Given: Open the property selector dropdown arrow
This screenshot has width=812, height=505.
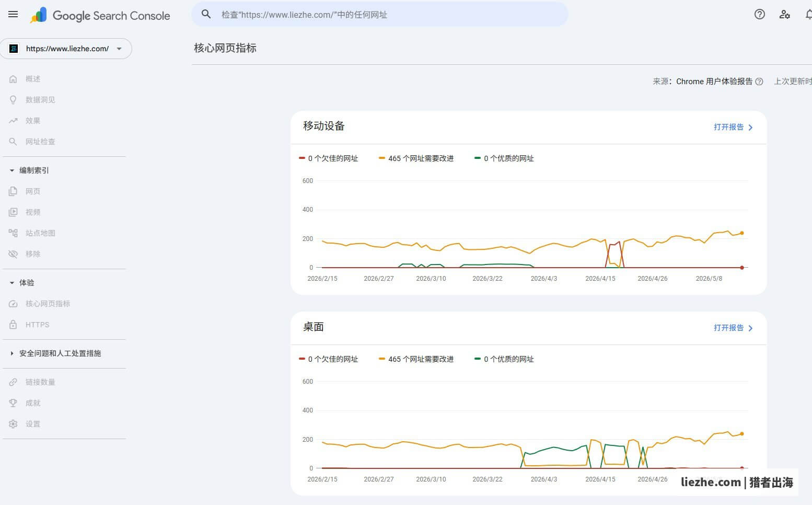Looking at the screenshot, I should click(119, 49).
